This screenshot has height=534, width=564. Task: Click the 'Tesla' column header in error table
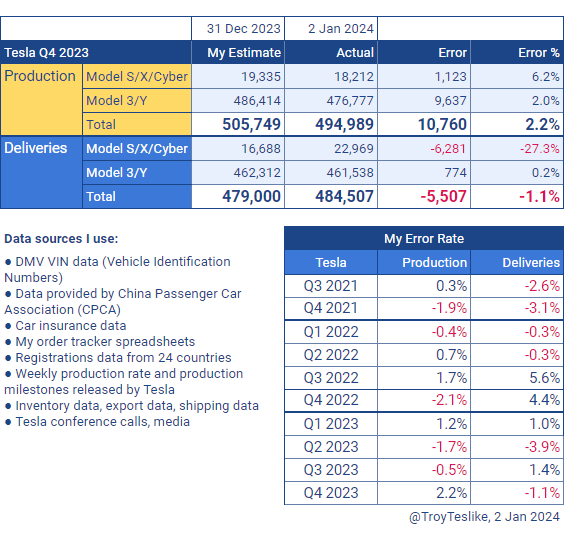pyautogui.click(x=331, y=263)
